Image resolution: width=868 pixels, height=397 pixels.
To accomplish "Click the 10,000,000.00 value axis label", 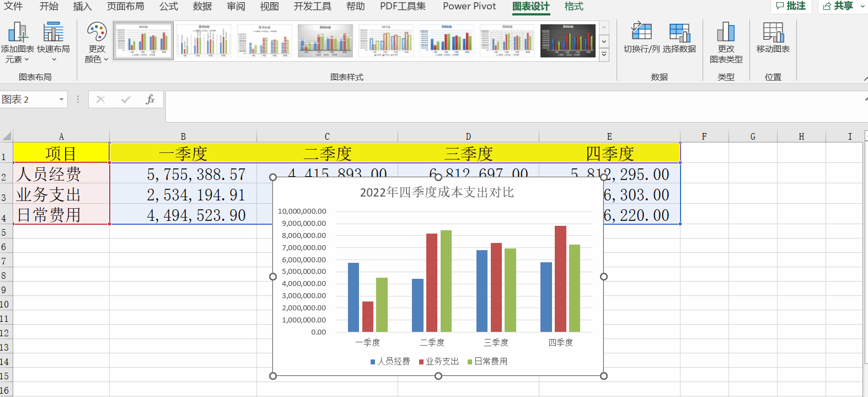I will coord(302,211).
